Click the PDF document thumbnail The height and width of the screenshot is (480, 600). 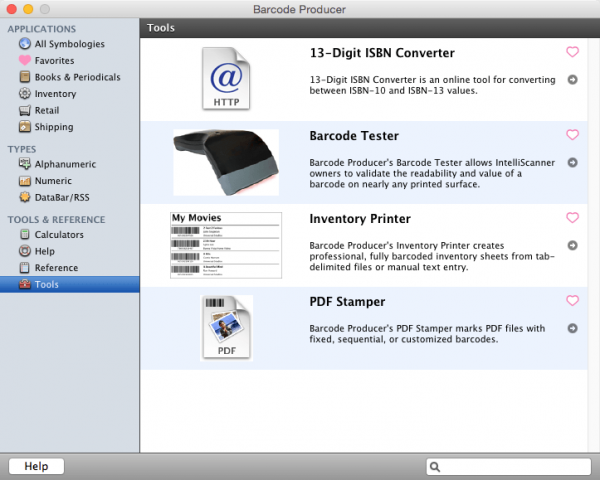(226, 328)
